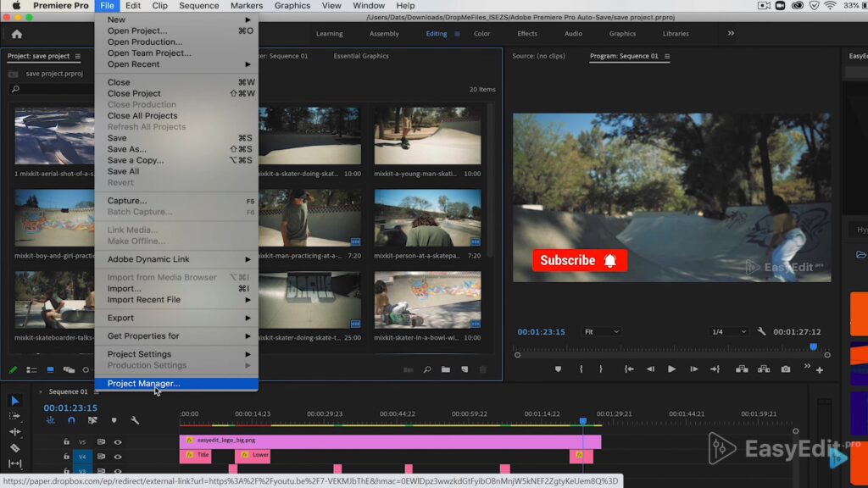Select the Track Select Forward tool
The height and width of the screenshot is (488, 868).
pyautogui.click(x=15, y=416)
